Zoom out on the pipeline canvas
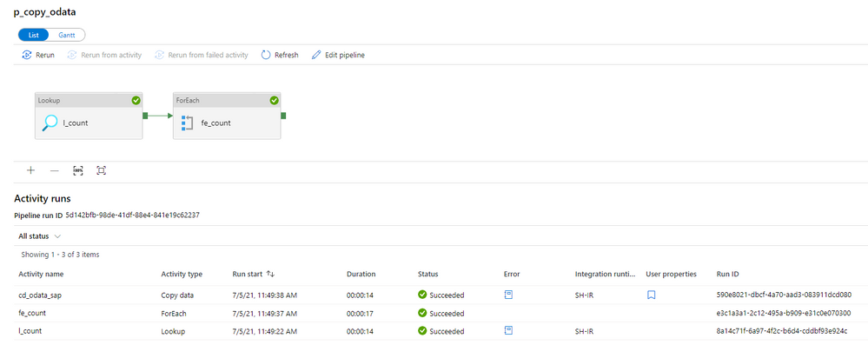Image resolution: width=868 pixels, height=345 pixels. [x=54, y=170]
